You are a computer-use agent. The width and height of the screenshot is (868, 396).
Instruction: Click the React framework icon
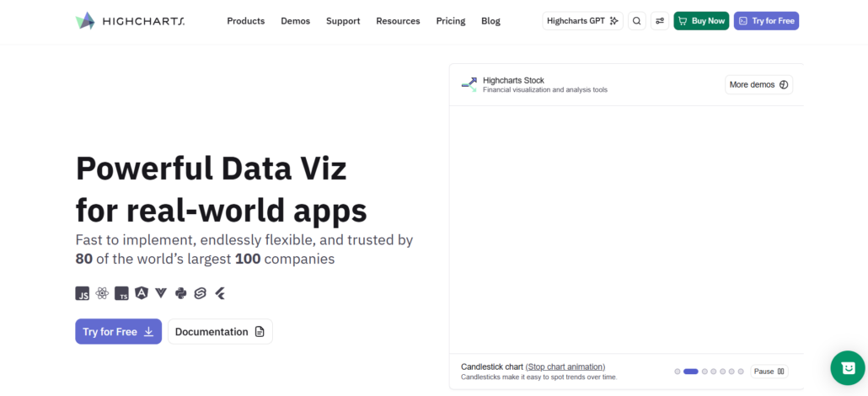tap(102, 293)
